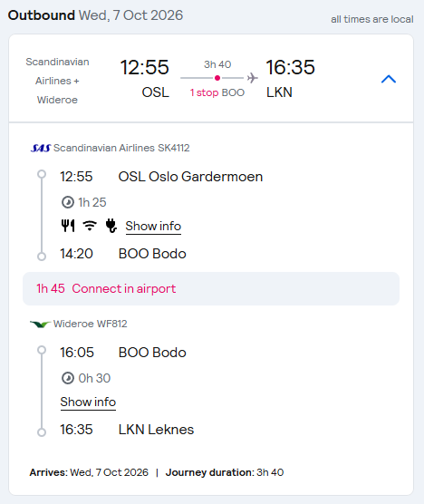Click the OSL Oslo Gardermoen departure marker

(42, 174)
